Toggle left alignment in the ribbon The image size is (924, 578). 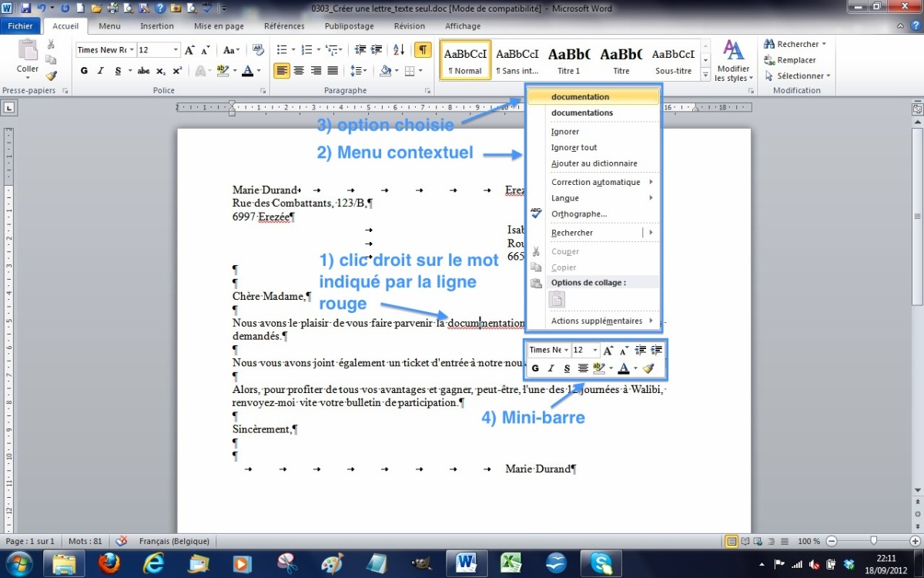click(x=282, y=71)
